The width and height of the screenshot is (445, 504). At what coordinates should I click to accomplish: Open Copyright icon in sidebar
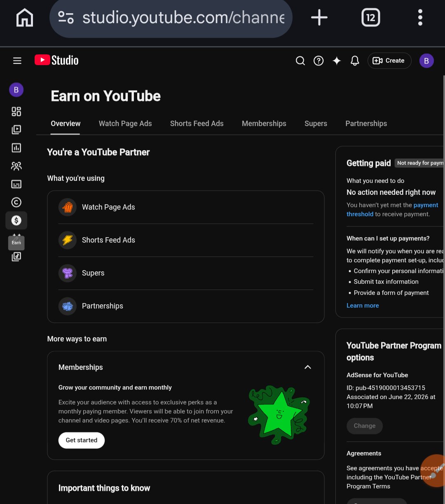[x=16, y=202]
